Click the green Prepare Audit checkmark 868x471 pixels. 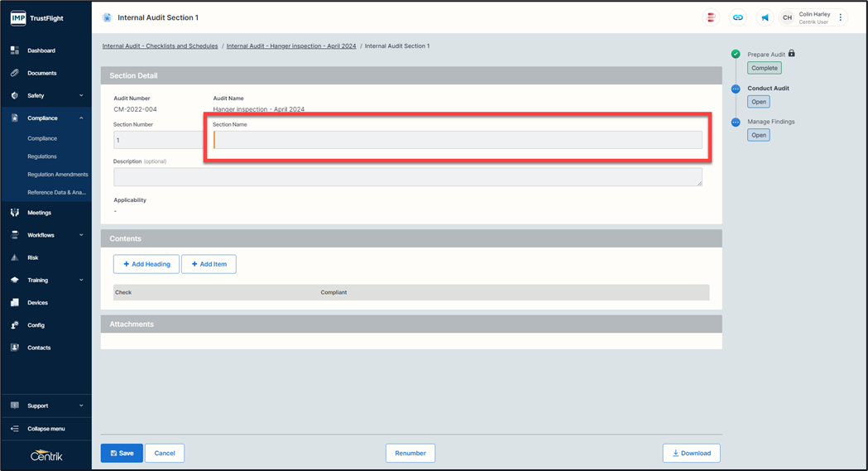click(736, 54)
